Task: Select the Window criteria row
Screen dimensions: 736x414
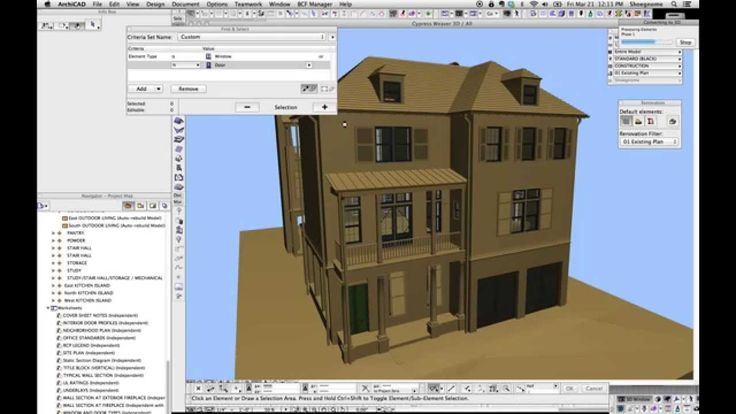Action: tap(231, 56)
